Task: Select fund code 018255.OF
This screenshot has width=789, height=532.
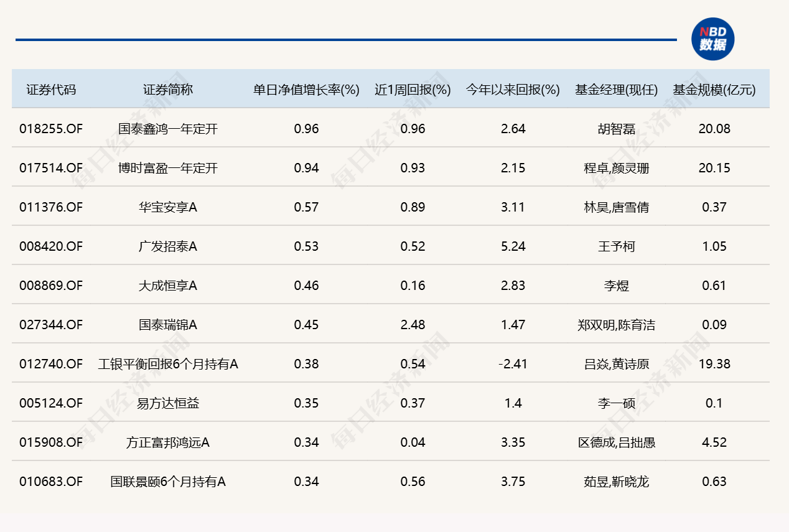Action: (x=51, y=129)
